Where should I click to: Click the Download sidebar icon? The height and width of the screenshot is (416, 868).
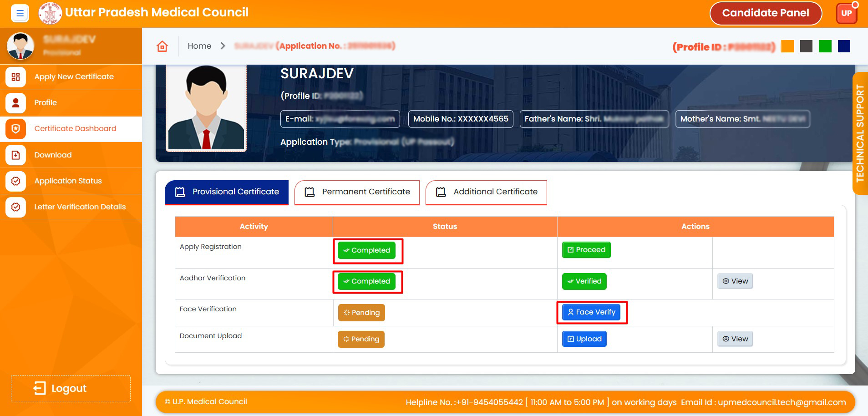(x=15, y=155)
